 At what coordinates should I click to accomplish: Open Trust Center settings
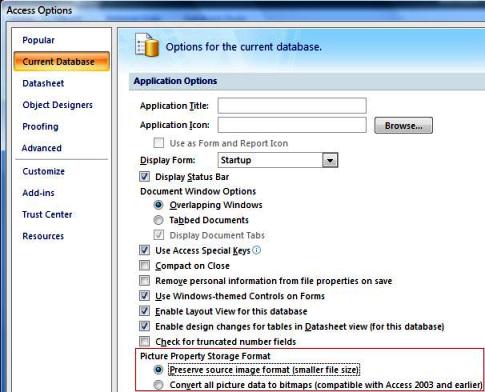click(47, 214)
